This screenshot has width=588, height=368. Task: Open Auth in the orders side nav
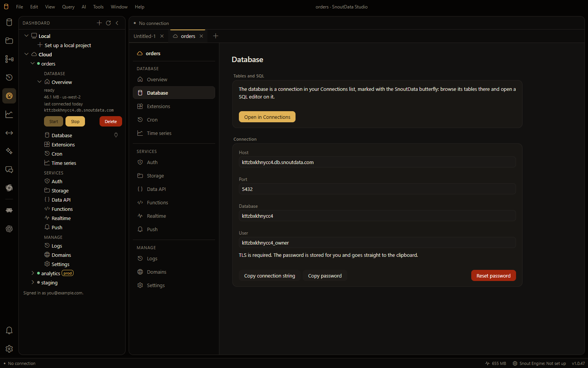click(x=174, y=162)
